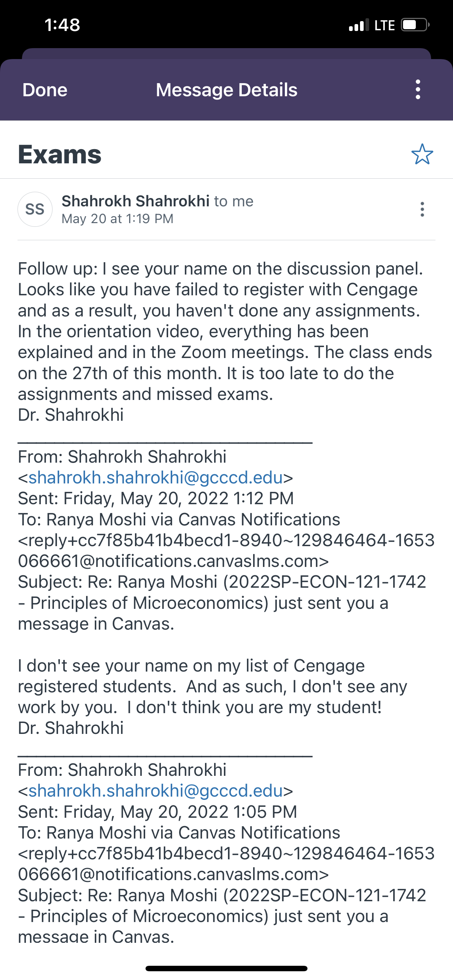Star the Exams message
This screenshot has height=980, width=453.
[x=422, y=154]
